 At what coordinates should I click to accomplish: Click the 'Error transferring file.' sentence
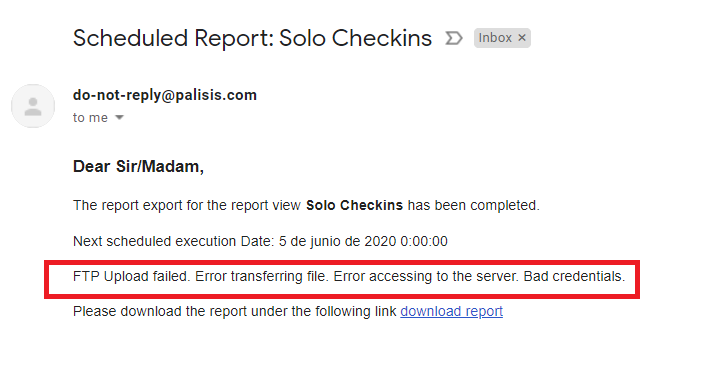click(x=261, y=276)
